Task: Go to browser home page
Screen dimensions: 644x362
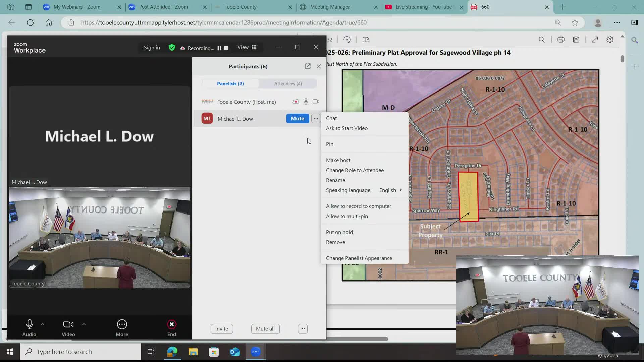Action: (49, 22)
